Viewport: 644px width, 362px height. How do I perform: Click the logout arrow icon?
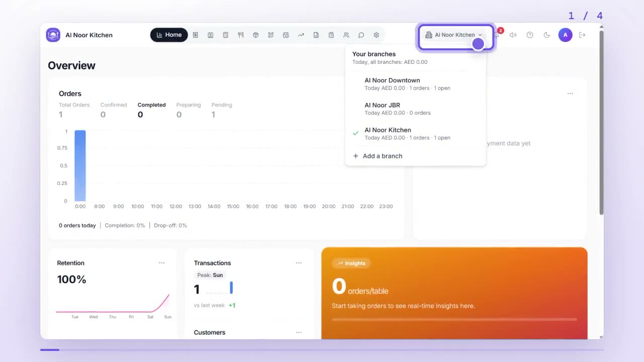(x=582, y=35)
